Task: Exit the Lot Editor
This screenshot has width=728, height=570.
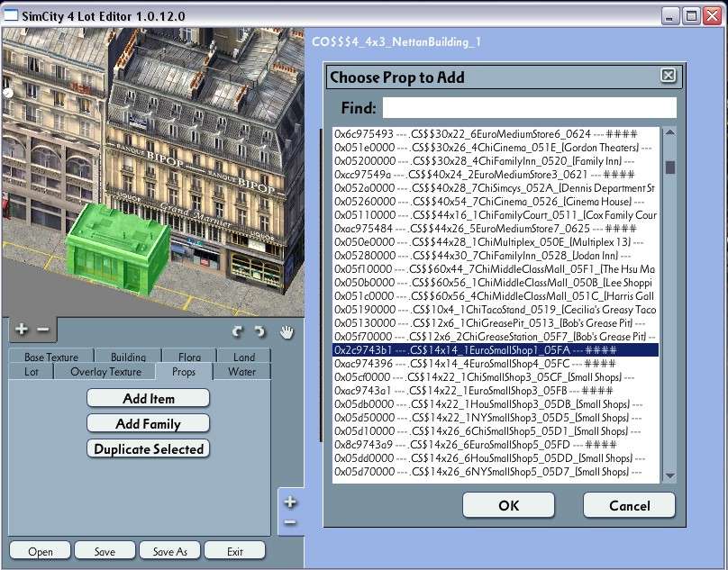Action: (x=235, y=551)
